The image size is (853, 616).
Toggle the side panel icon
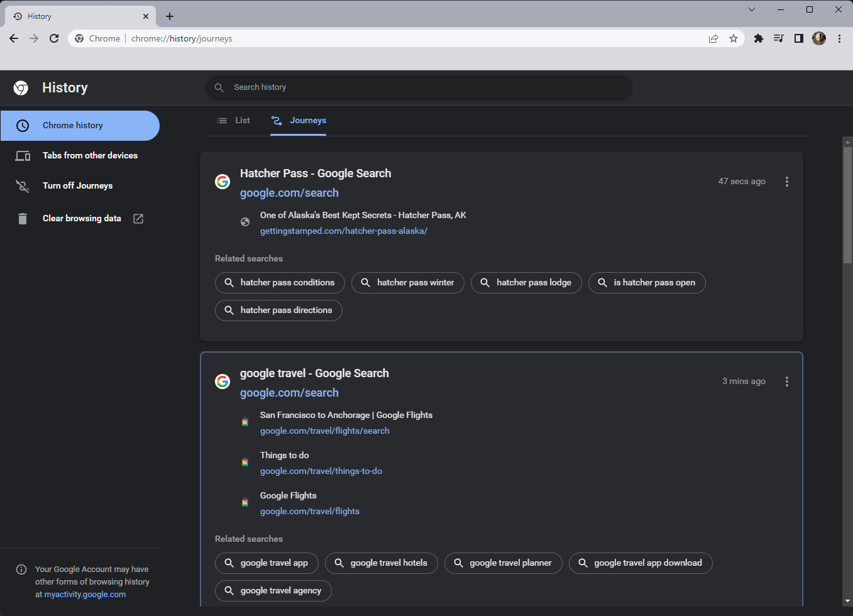[x=799, y=38]
